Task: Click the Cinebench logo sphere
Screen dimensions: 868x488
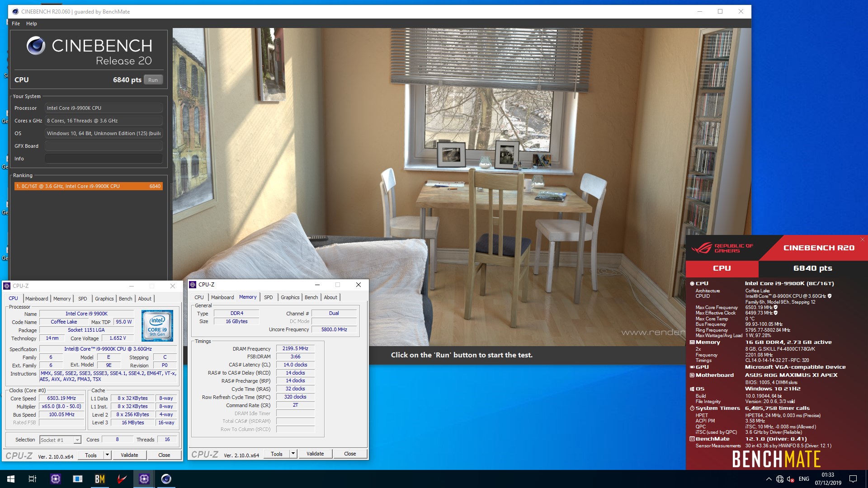Action: (x=36, y=46)
